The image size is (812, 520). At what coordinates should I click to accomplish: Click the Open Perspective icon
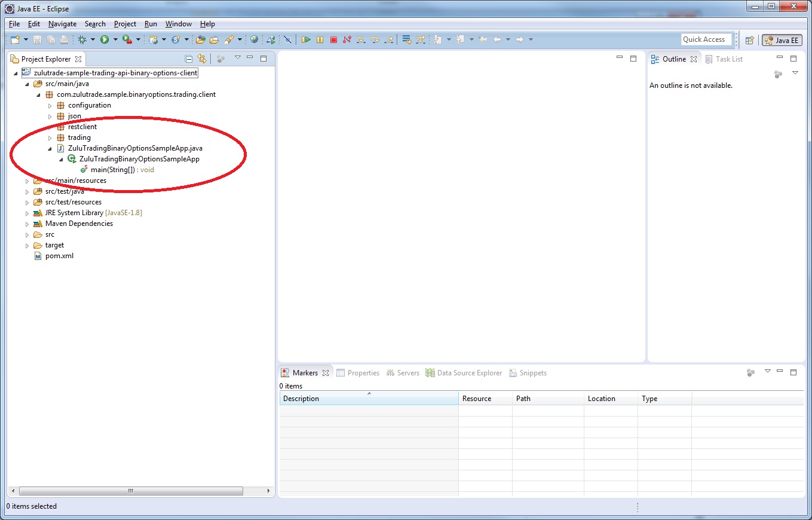[749, 40]
